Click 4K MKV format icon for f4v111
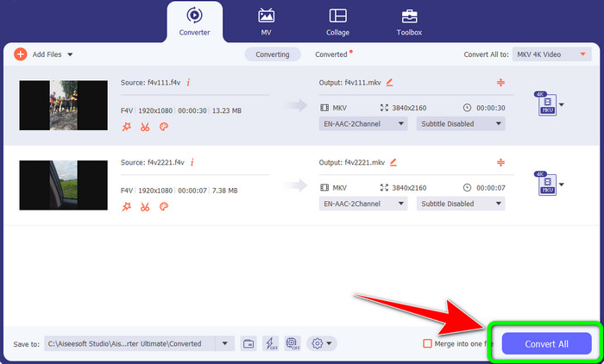 [x=546, y=104]
